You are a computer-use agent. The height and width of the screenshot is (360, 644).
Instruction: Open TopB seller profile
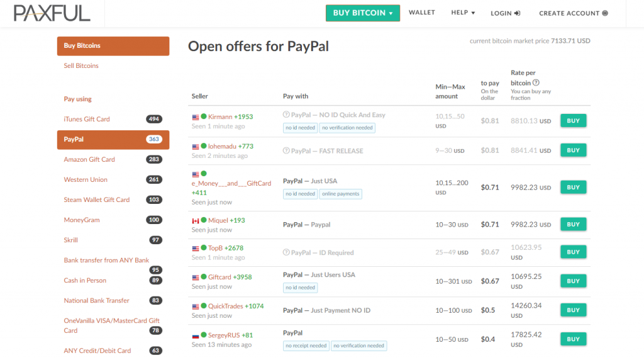(215, 248)
